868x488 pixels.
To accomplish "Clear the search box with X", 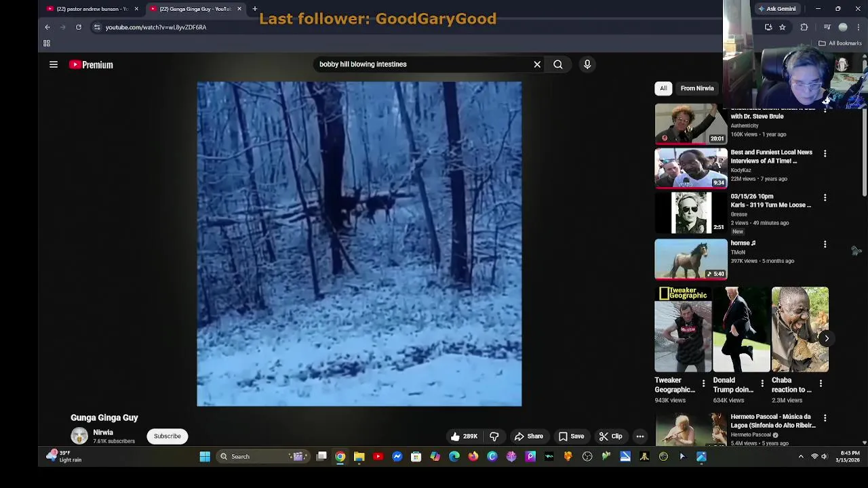I will [537, 64].
